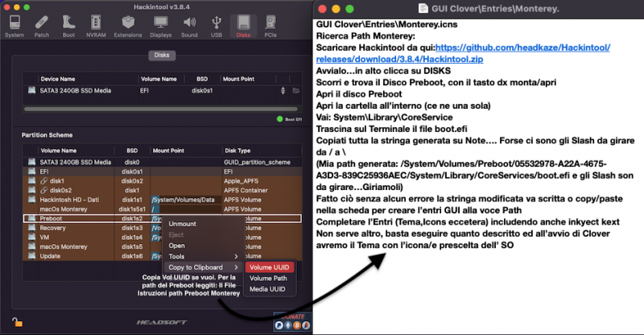
Task: Click the disk icon of the Recovery row
Action: tap(31, 228)
